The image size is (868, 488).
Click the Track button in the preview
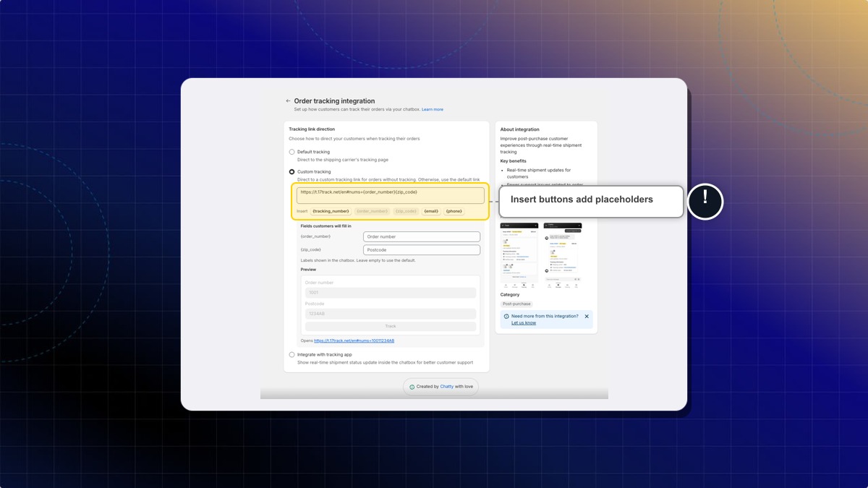point(391,326)
